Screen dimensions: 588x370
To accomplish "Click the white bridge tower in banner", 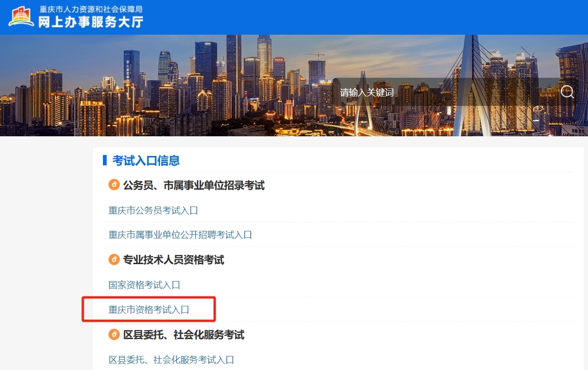I will (x=469, y=85).
